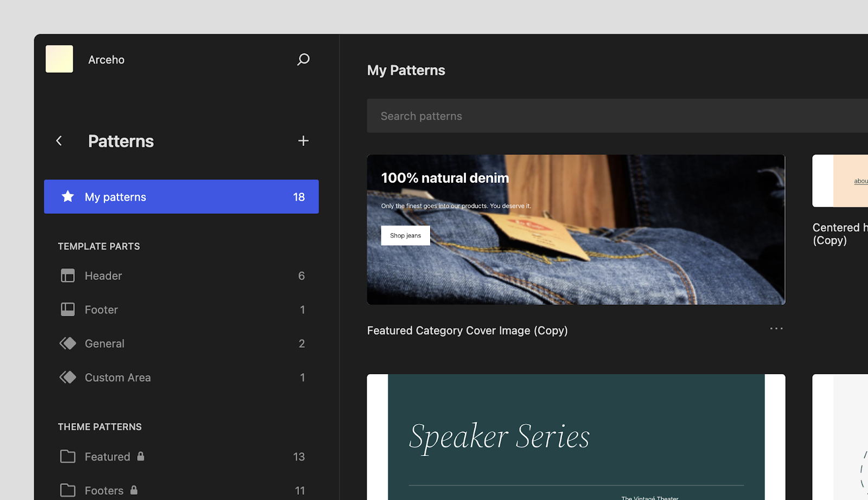
Task: Click the Featured folder icon
Action: pos(68,457)
